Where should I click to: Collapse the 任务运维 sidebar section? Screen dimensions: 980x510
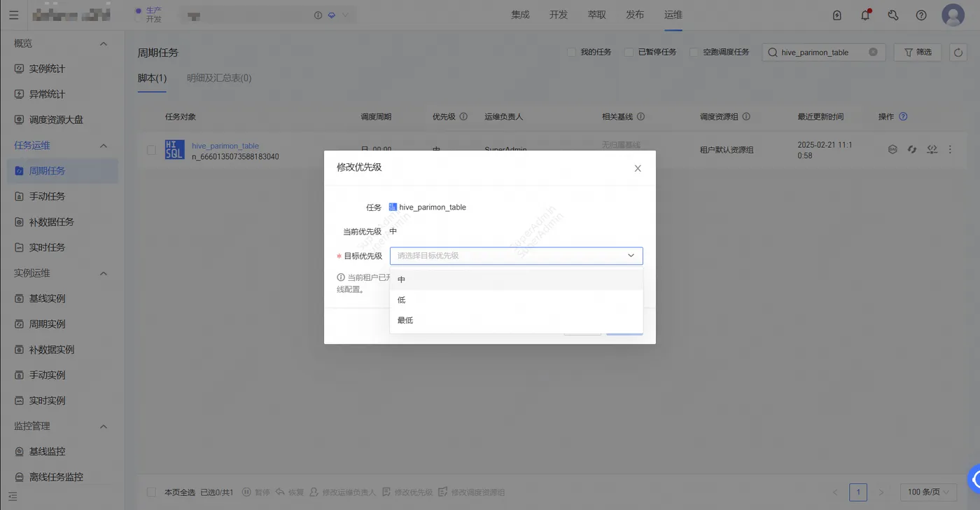click(104, 146)
